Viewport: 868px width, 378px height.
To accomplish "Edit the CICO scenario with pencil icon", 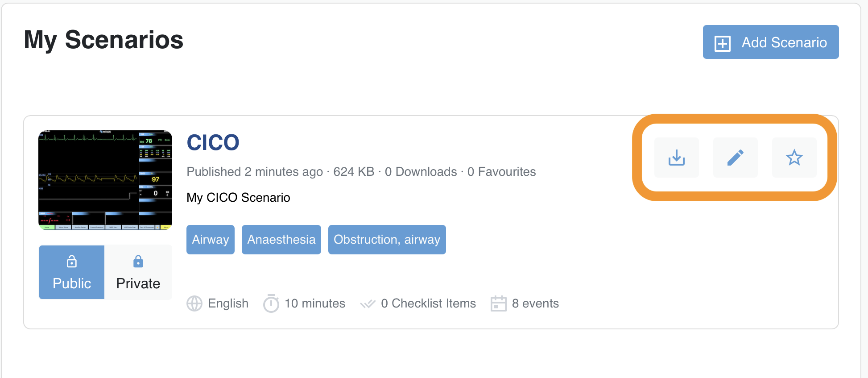I will (735, 158).
